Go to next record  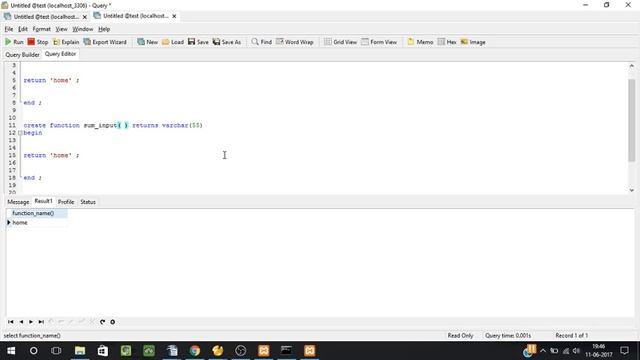(x=31, y=322)
